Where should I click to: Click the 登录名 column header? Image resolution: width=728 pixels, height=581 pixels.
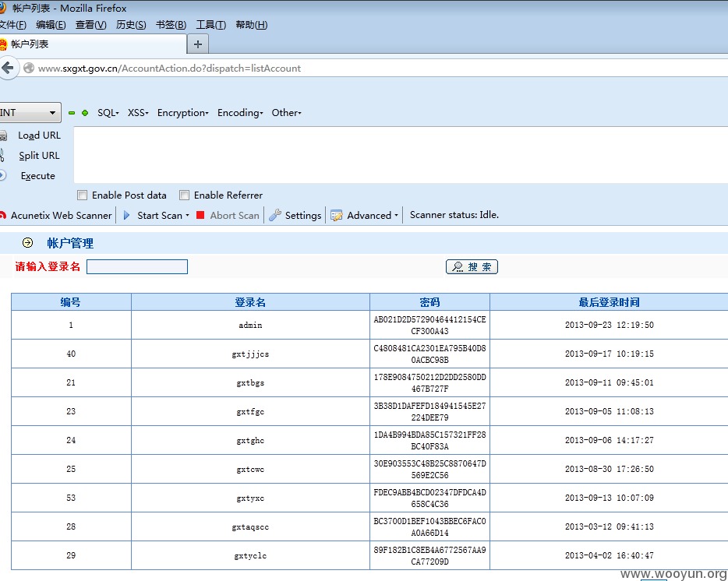[x=250, y=302]
